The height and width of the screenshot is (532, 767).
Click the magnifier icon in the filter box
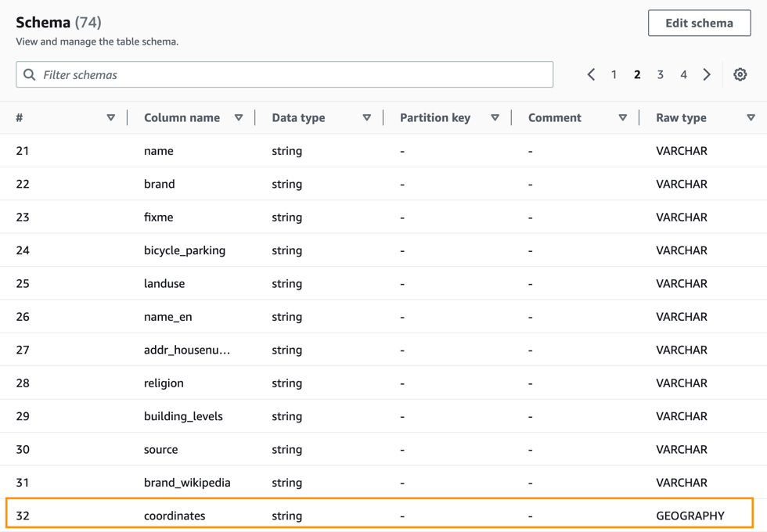coord(29,74)
